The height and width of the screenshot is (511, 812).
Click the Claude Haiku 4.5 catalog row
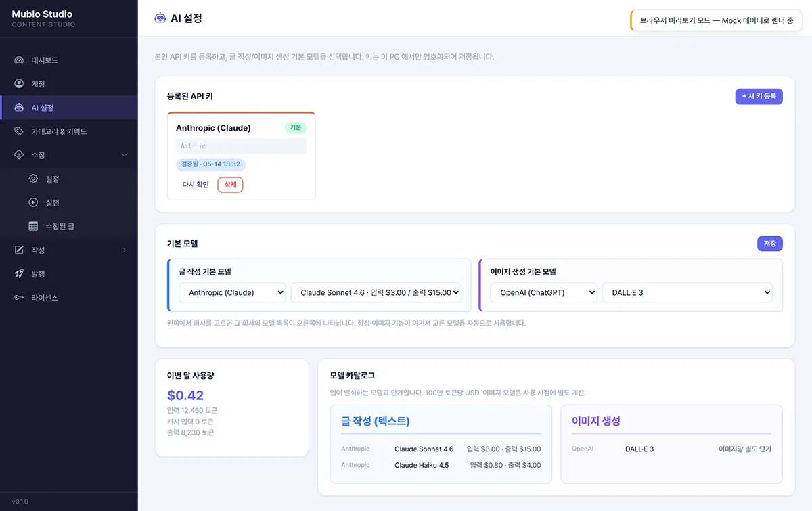click(x=441, y=465)
